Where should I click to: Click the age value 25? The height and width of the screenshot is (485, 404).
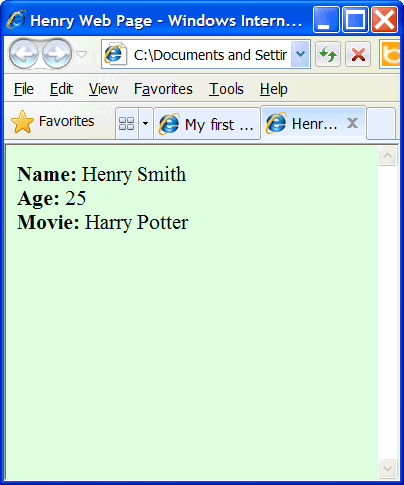tap(75, 198)
